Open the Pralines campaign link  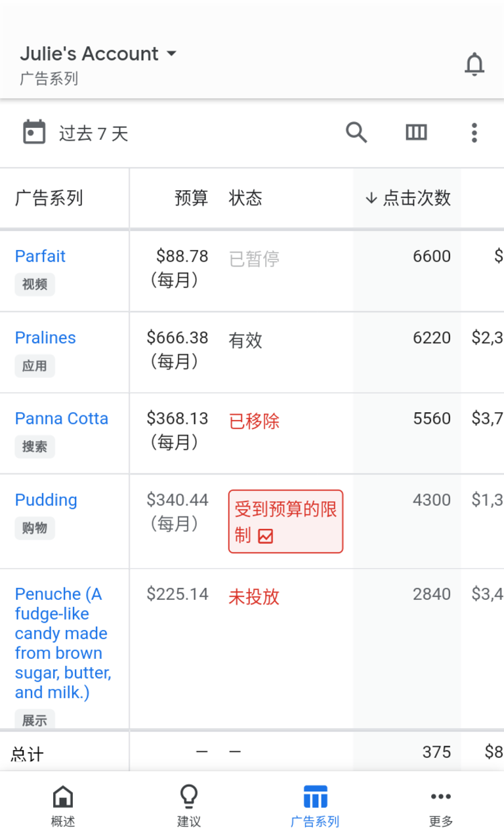click(45, 337)
